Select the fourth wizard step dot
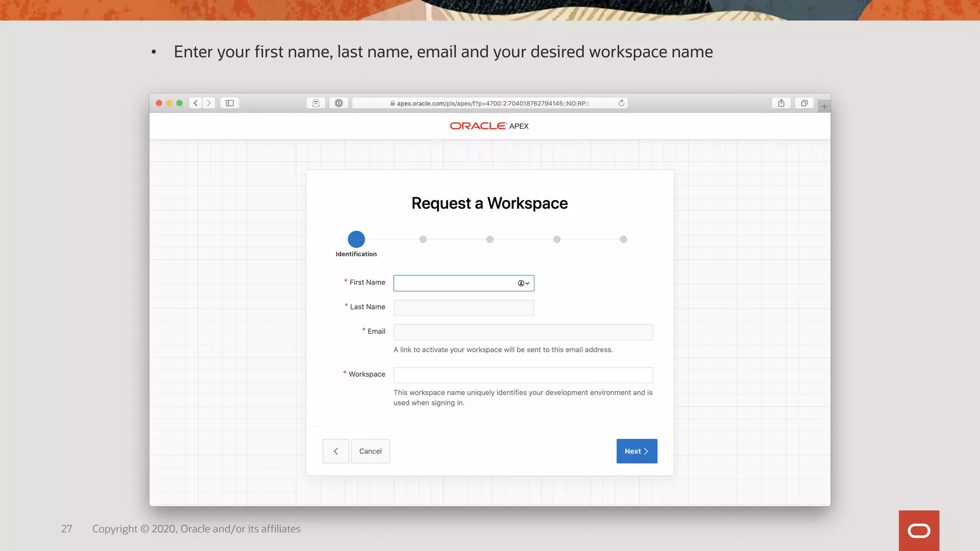The image size is (980, 551). (557, 239)
